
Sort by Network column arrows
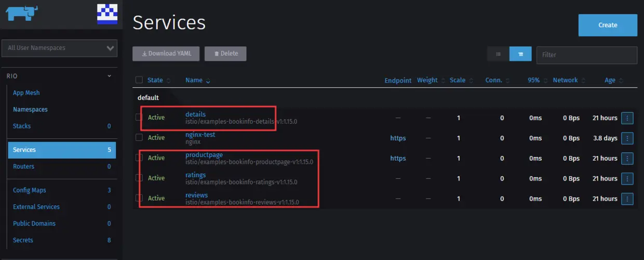[x=583, y=81]
